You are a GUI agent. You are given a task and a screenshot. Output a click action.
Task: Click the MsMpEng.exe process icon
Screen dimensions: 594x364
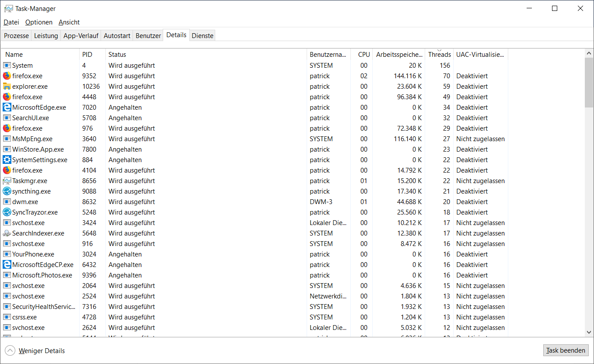[7, 139]
